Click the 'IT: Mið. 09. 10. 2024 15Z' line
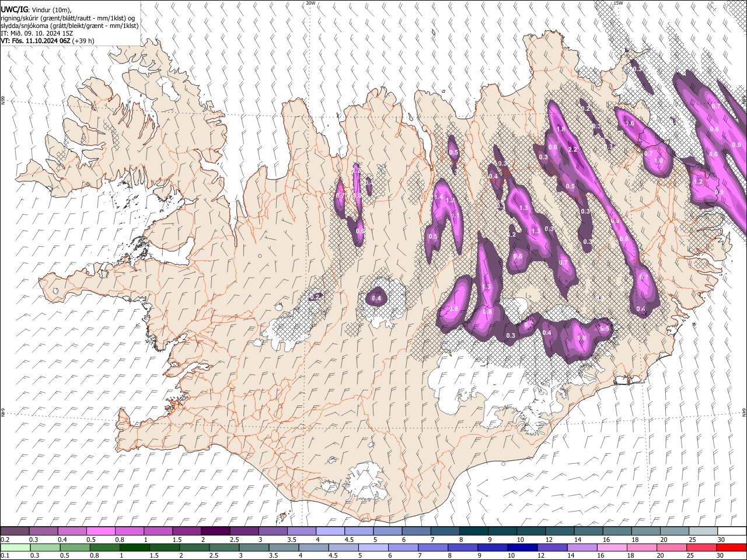 coord(37,34)
